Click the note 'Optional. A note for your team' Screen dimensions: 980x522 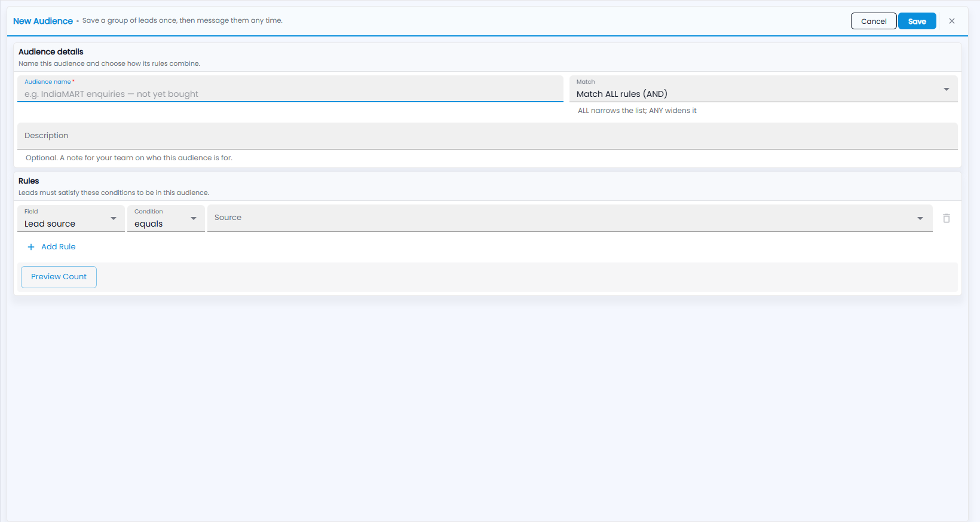(x=129, y=158)
